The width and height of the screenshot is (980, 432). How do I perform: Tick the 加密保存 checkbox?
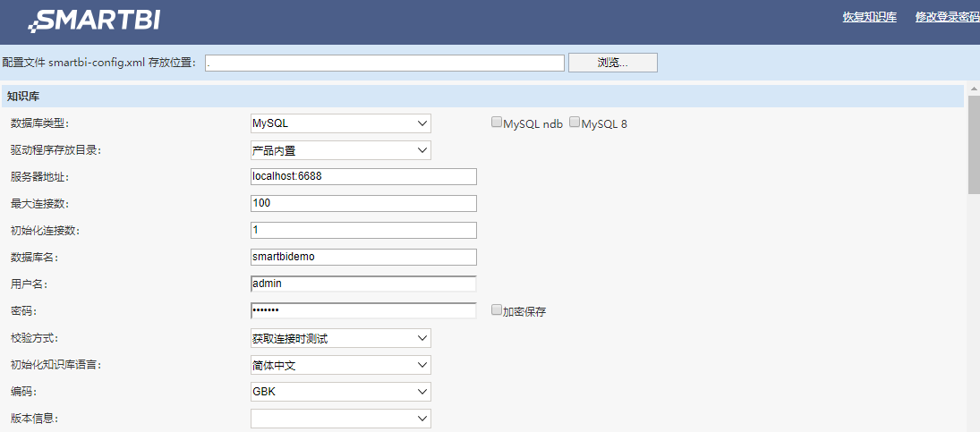point(496,309)
